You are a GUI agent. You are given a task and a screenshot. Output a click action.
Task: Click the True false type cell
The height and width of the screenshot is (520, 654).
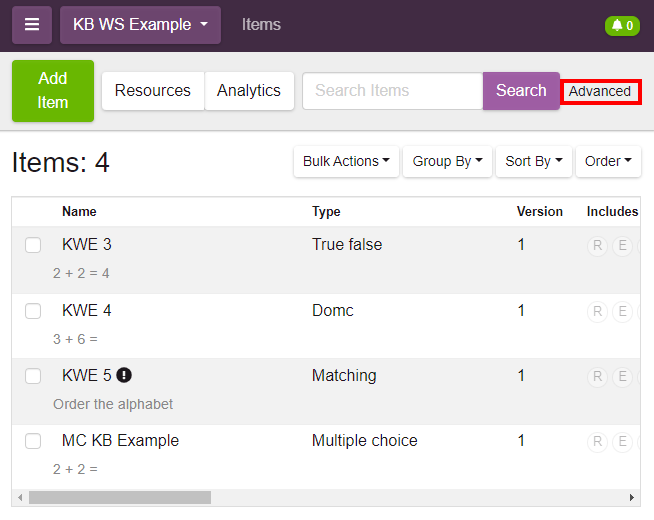(347, 245)
